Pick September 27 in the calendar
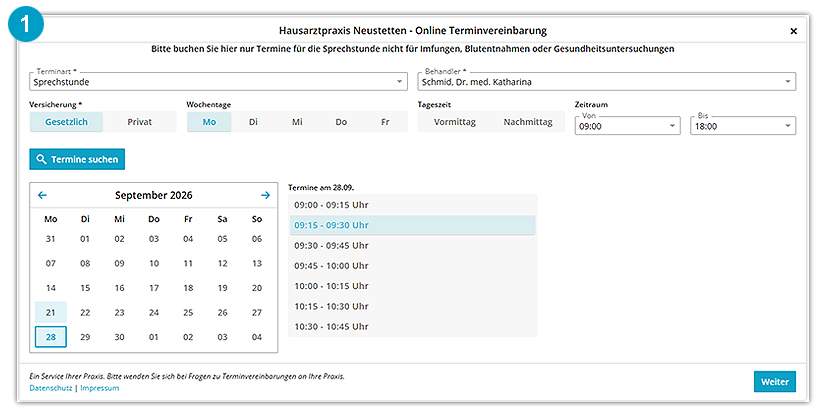The height and width of the screenshot is (414, 823). pyautogui.click(x=257, y=312)
